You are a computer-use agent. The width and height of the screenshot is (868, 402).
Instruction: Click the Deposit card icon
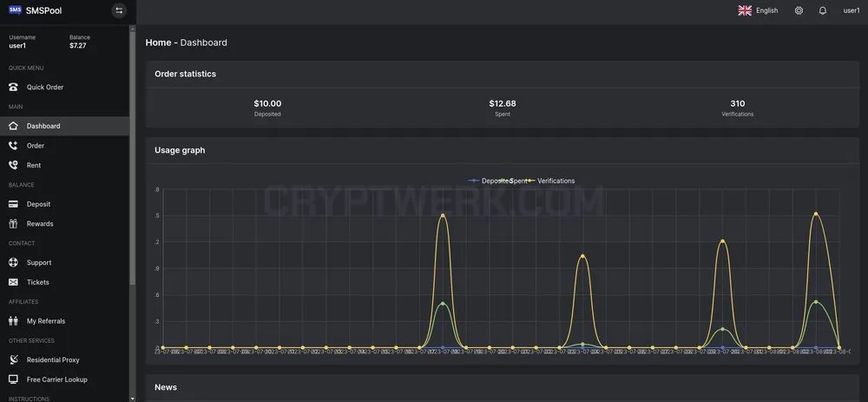pyautogui.click(x=14, y=204)
